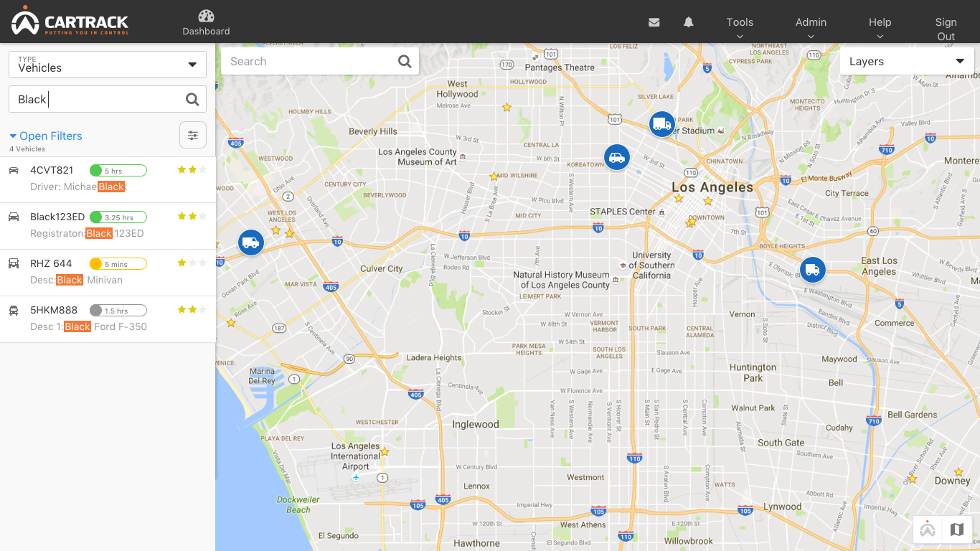Click star marker near West Hollywood
980x551 pixels.
507,107
